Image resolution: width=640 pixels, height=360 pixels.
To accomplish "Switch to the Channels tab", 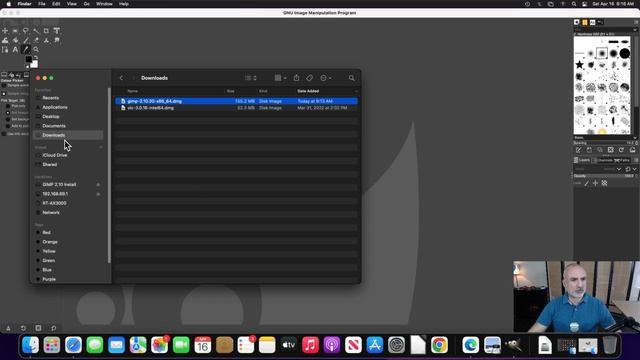I will coord(603,160).
